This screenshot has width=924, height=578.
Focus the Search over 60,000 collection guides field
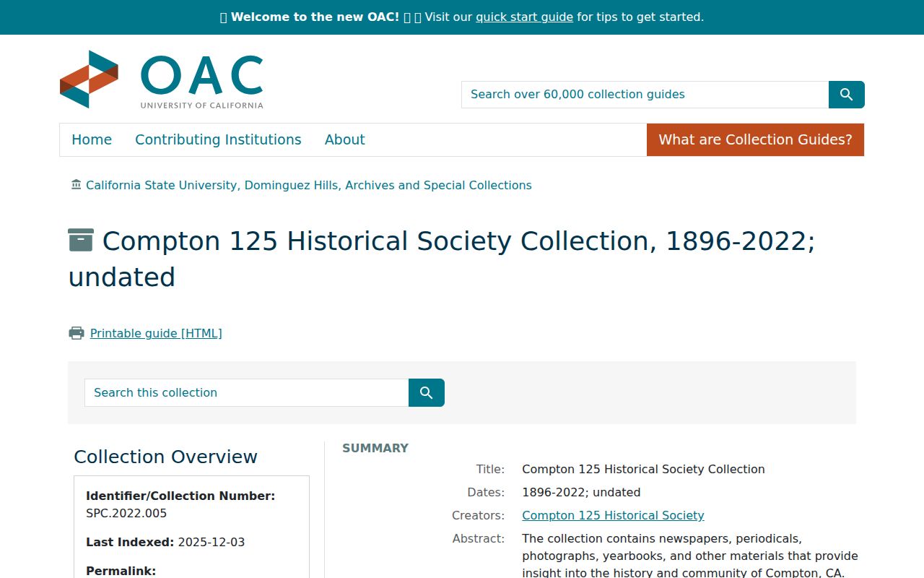pos(645,95)
